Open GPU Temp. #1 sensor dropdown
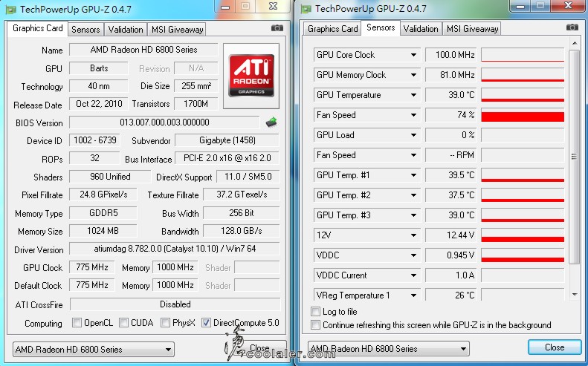Viewport: 588px width, 366px height. (x=413, y=175)
